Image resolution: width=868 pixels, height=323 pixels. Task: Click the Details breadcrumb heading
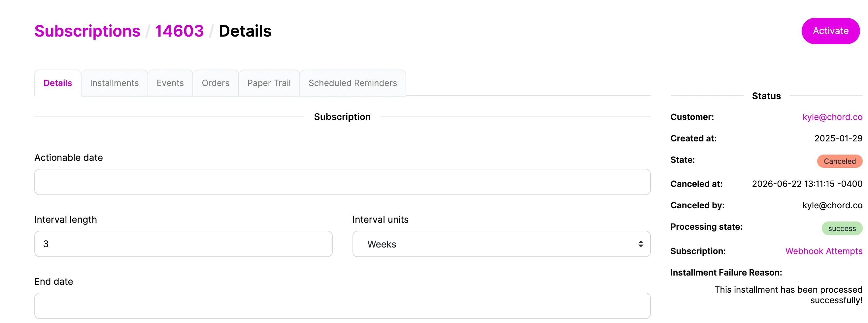point(245,31)
